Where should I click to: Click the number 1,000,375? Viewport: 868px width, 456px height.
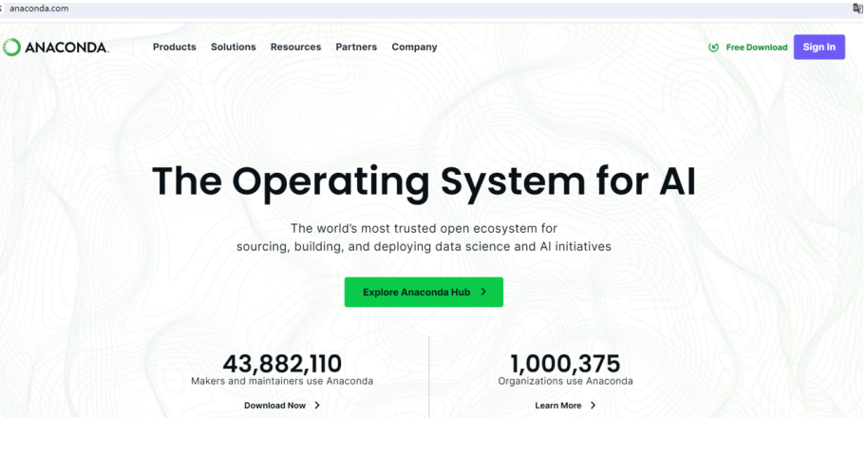pyautogui.click(x=565, y=364)
